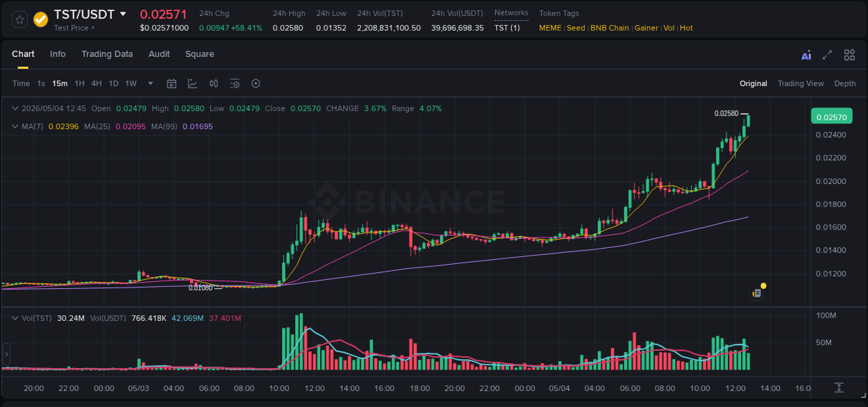Image resolution: width=868 pixels, height=407 pixels.
Task: Click the BNB Chain token tag
Action: pos(610,28)
